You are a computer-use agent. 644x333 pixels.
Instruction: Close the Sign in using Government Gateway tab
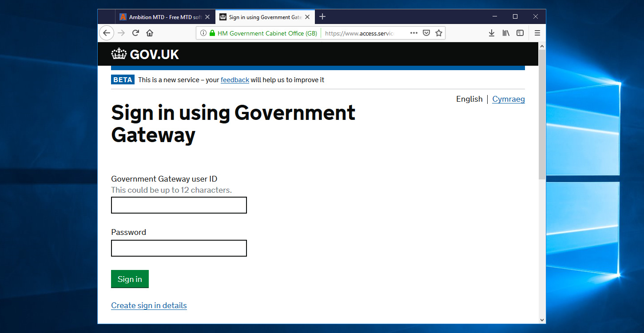(x=307, y=17)
